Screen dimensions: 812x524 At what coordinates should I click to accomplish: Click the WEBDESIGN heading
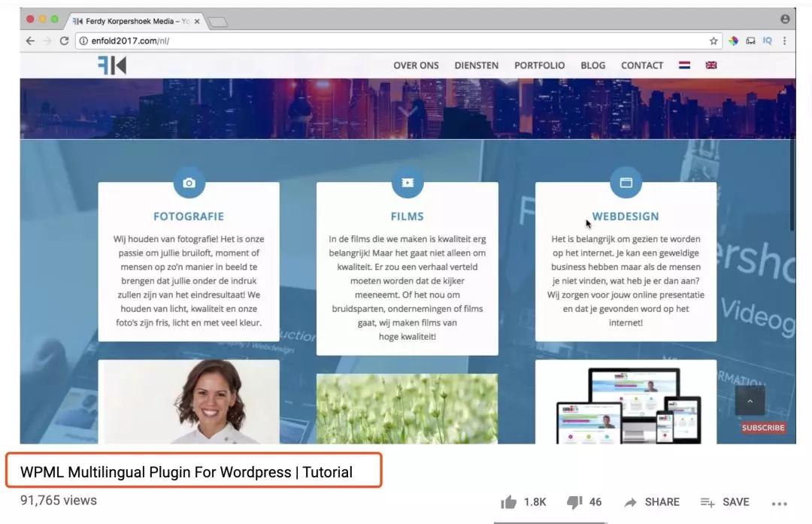pos(626,217)
